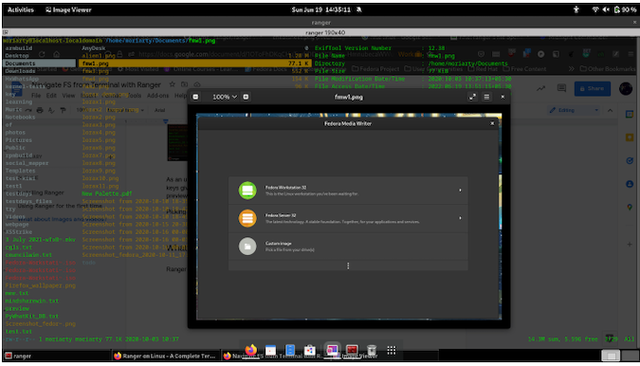
Task: Open the Image Viewer app menu
Action: point(68,10)
